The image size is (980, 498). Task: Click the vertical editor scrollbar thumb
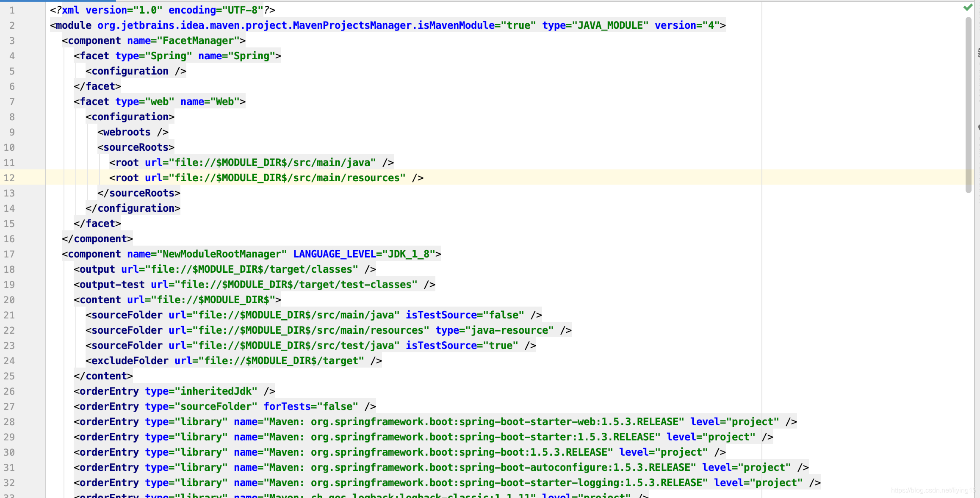[968, 105]
